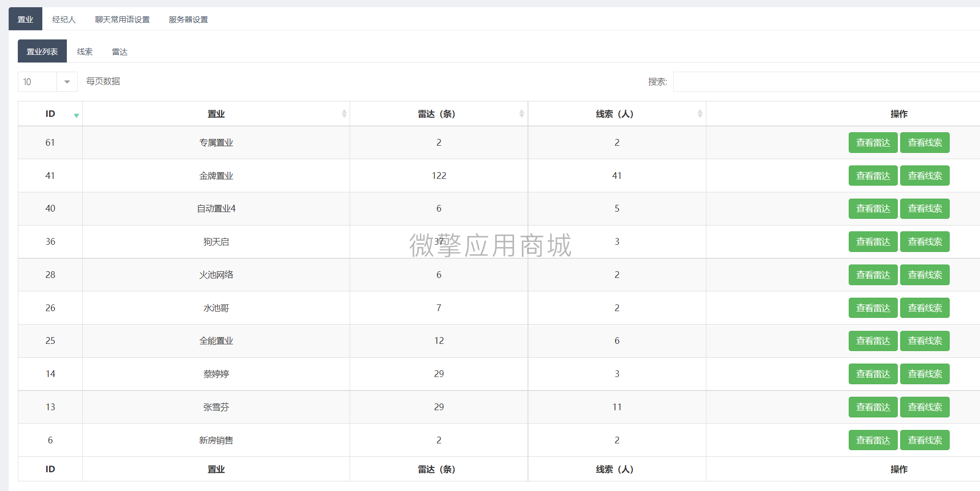Click the 水池哥 name cell
This screenshot has width=980, height=491.
[216, 308]
